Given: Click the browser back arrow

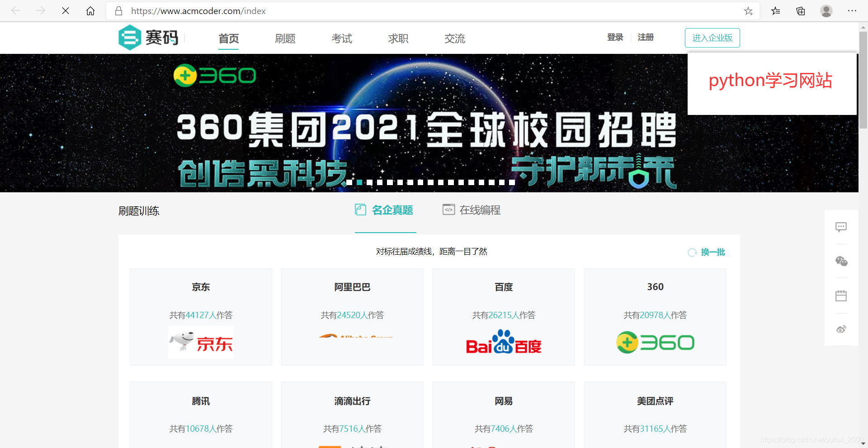Looking at the screenshot, I should click(x=16, y=11).
